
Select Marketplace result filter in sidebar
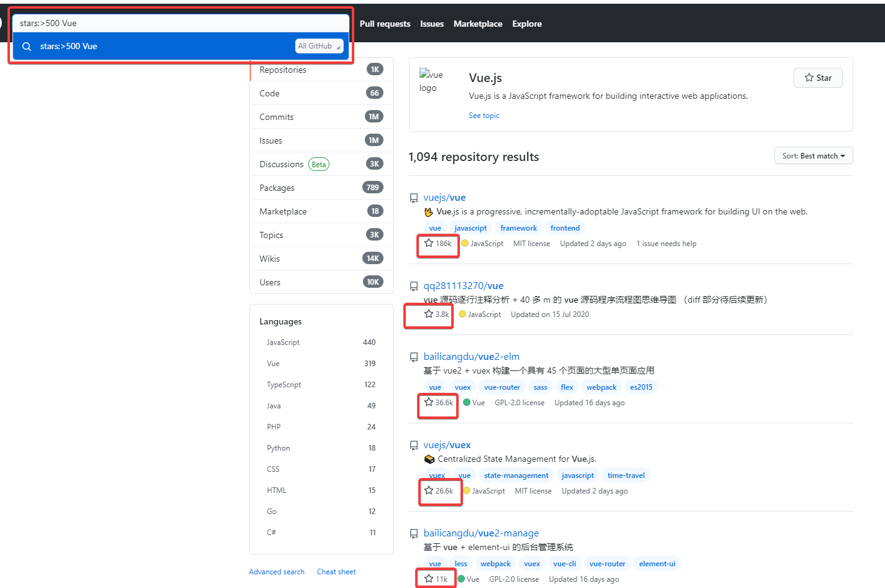tap(322, 211)
